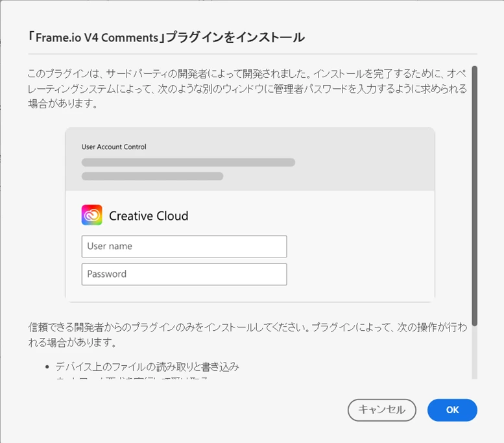
Task: Confirm installation with the OK button
Action: click(452, 410)
